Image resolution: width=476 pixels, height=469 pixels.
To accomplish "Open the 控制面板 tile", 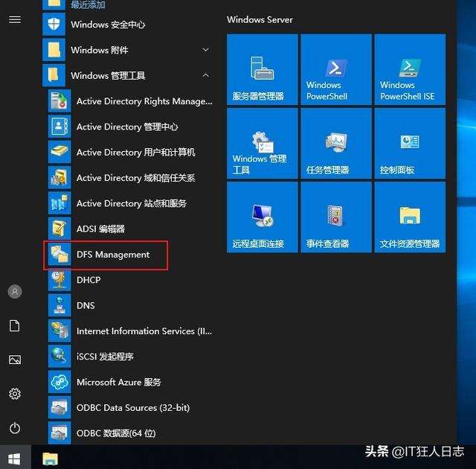I will (x=410, y=144).
